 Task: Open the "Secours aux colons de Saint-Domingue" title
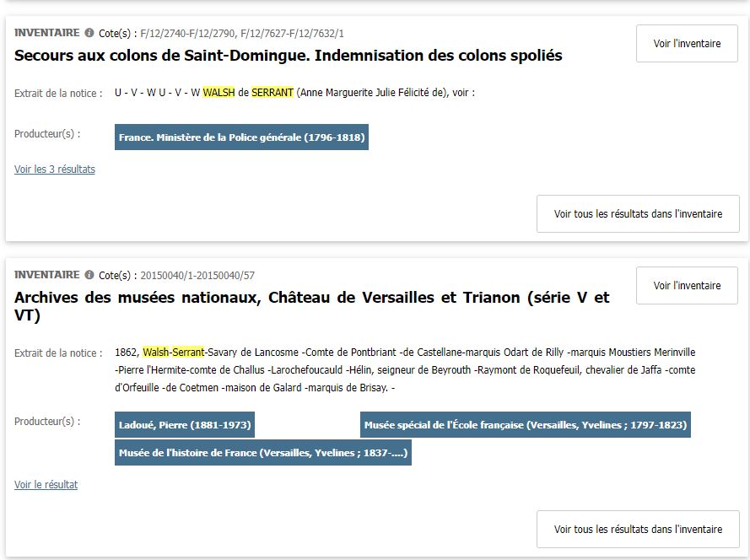tap(288, 56)
